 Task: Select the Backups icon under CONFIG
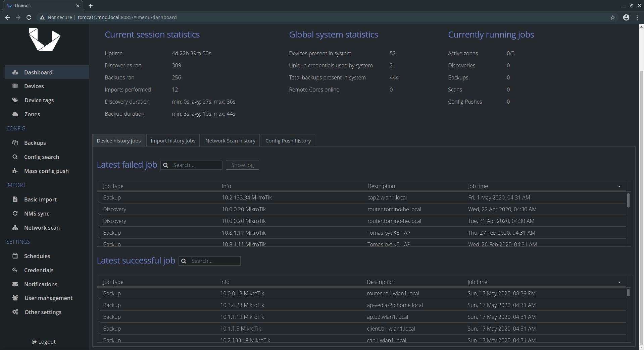[x=15, y=142]
